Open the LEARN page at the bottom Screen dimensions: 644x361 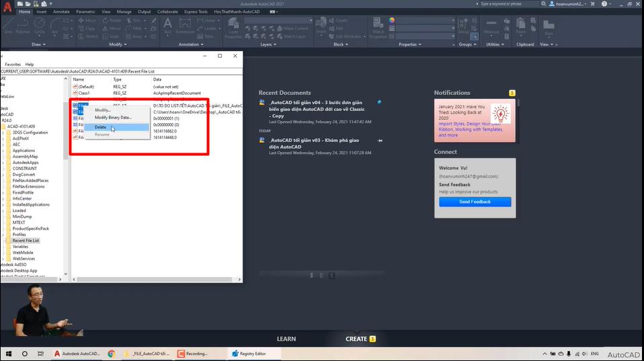[x=286, y=339]
